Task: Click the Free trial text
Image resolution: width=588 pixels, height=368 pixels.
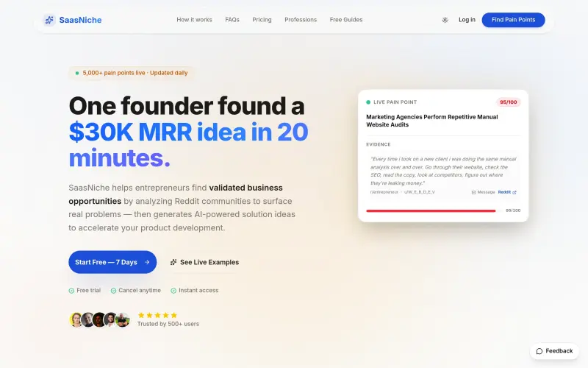Action: point(88,290)
